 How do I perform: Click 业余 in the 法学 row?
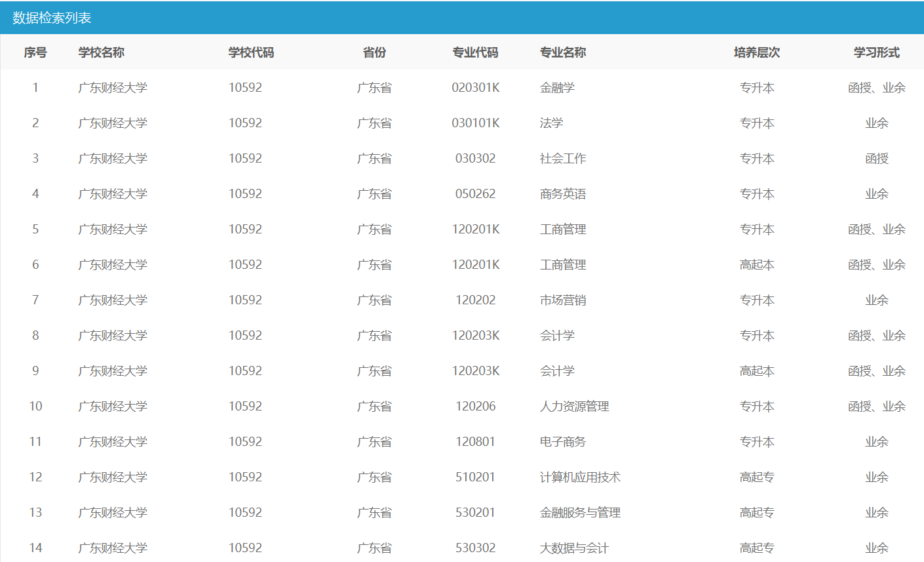click(x=877, y=123)
